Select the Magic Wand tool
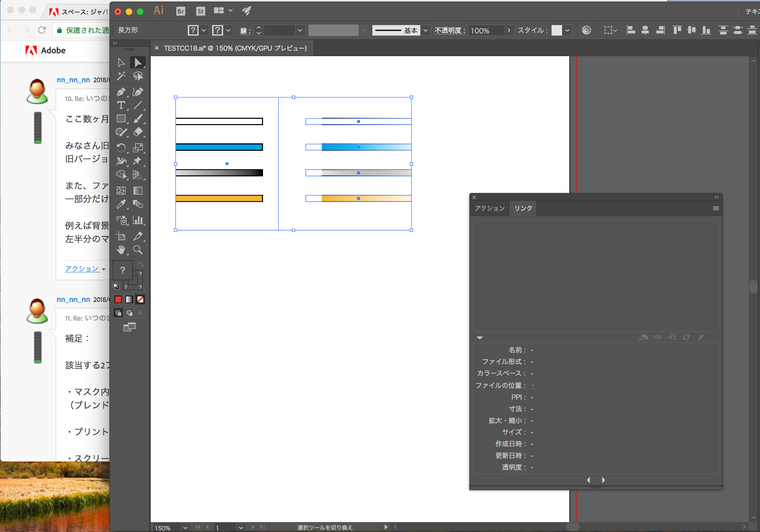The image size is (760, 532). 121,76
